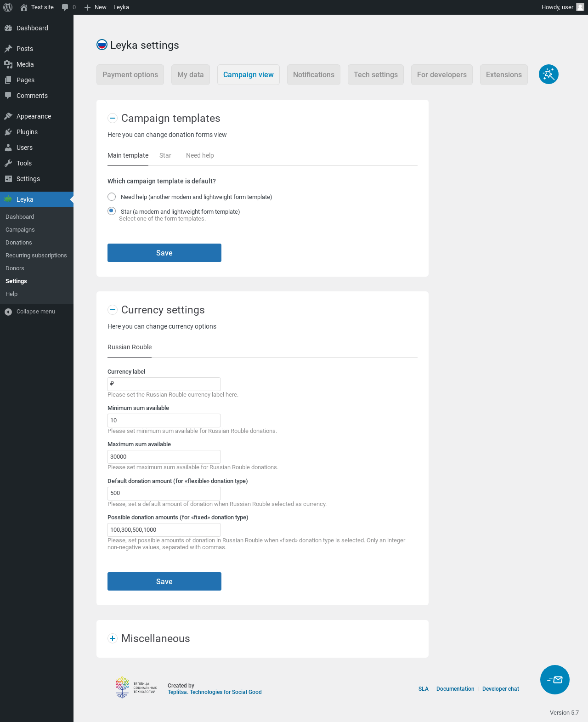Click the magic wand wizard icon
This screenshot has height=722, width=588.
(548, 74)
